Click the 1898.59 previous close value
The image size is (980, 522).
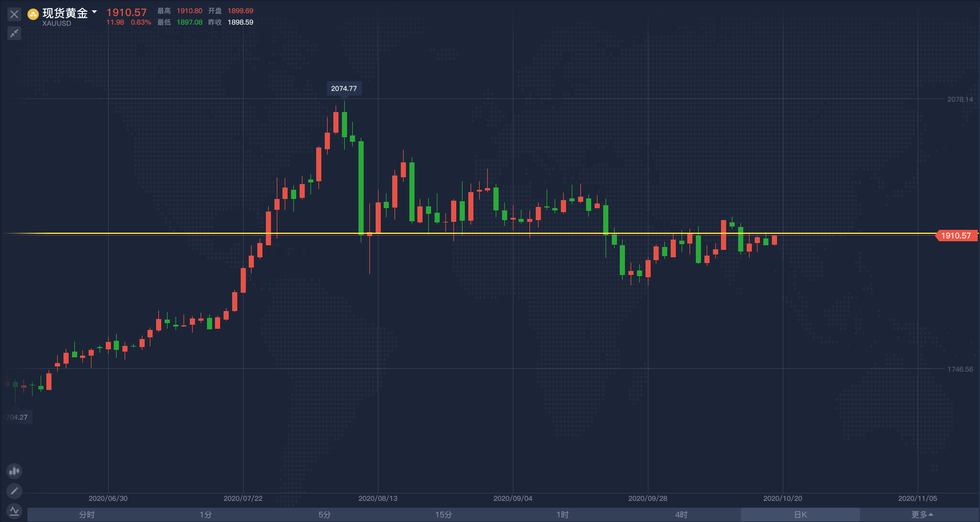240,22
